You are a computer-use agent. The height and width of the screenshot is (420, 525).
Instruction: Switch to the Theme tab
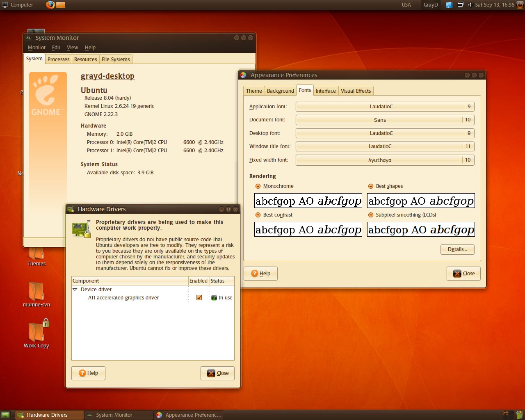tap(254, 91)
